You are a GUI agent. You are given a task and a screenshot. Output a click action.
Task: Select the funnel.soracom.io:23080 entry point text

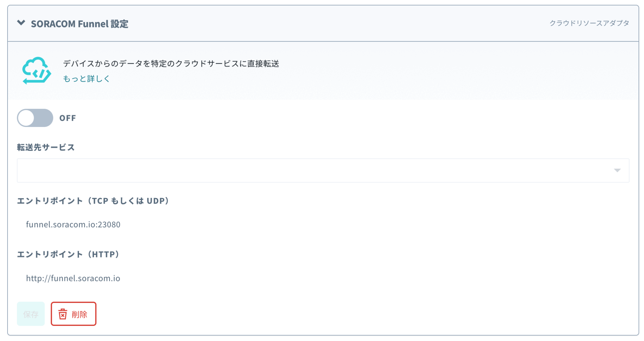(73, 224)
